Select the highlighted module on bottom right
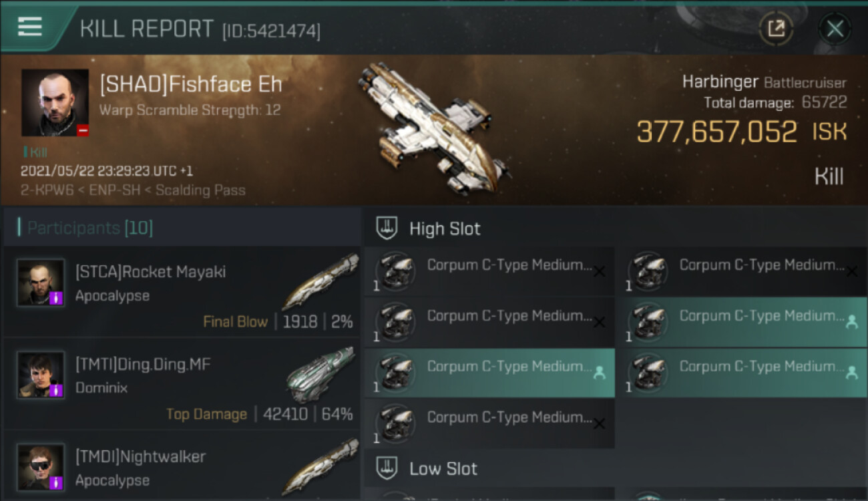 [742, 373]
